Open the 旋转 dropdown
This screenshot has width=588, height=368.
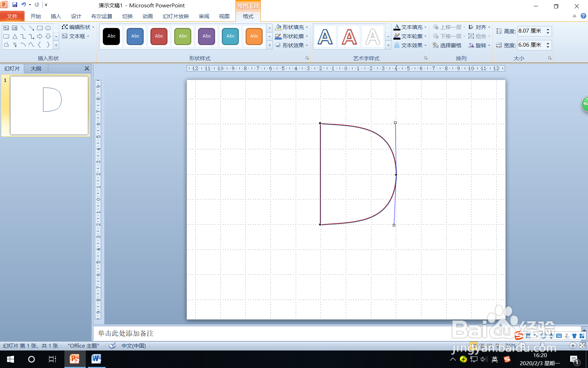click(479, 45)
